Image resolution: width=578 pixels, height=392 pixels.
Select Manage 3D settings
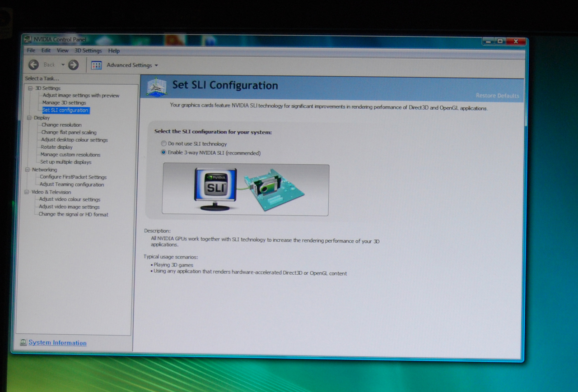click(x=64, y=103)
